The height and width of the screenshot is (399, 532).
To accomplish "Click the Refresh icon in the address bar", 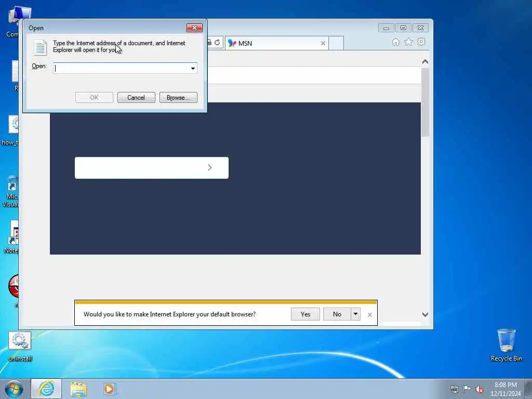I will (x=217, y=43).
